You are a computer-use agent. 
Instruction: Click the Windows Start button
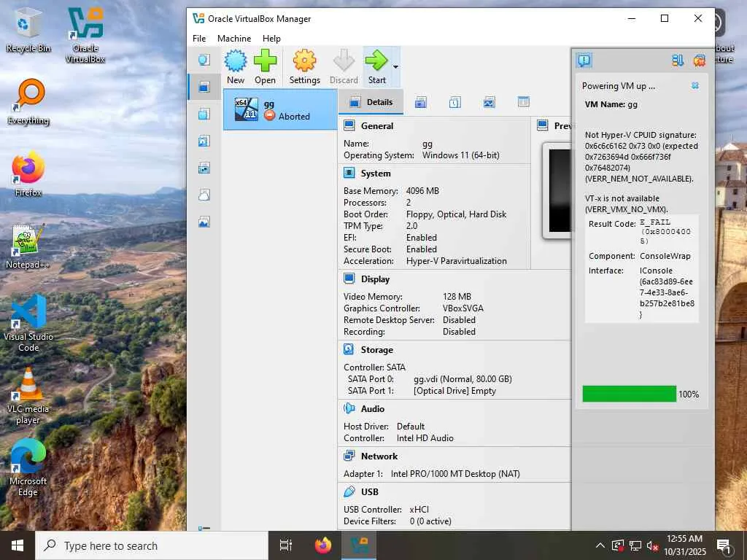[18, 545]
